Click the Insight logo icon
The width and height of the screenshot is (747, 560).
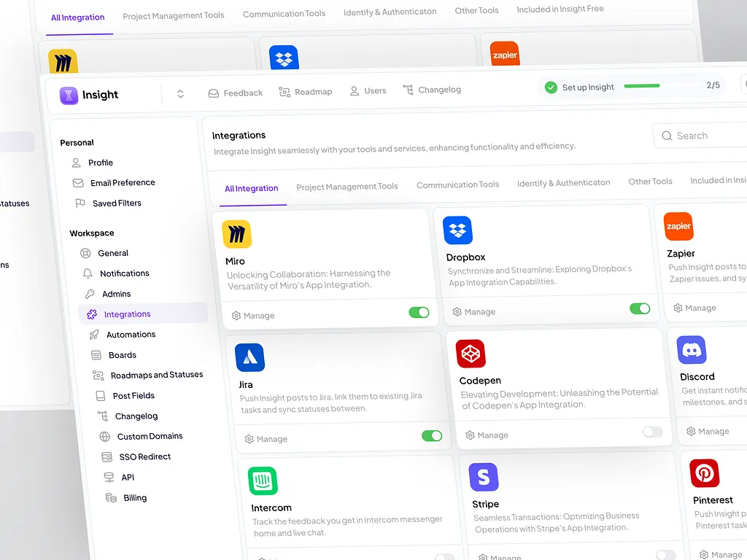69,95
